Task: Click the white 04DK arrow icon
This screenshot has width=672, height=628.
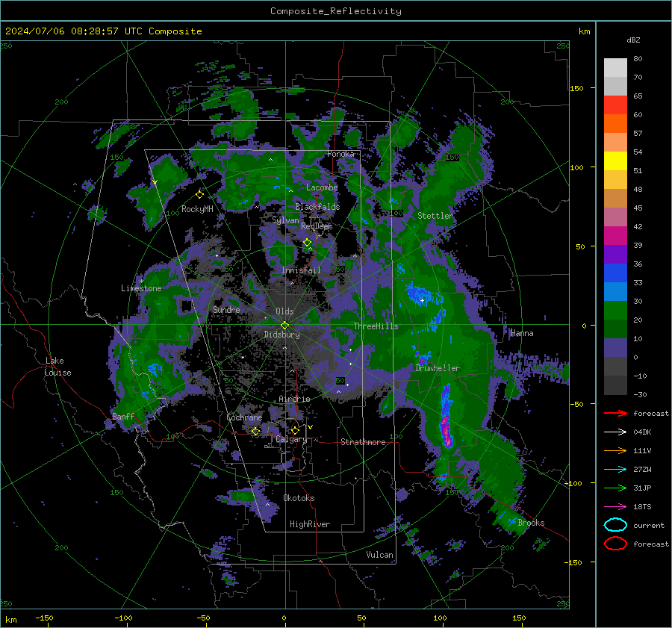Action: coord(615,432)
